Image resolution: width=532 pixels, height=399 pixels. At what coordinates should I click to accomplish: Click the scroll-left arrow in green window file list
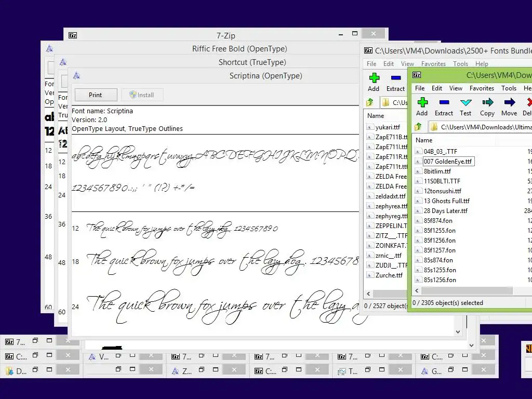coord(417,291)
